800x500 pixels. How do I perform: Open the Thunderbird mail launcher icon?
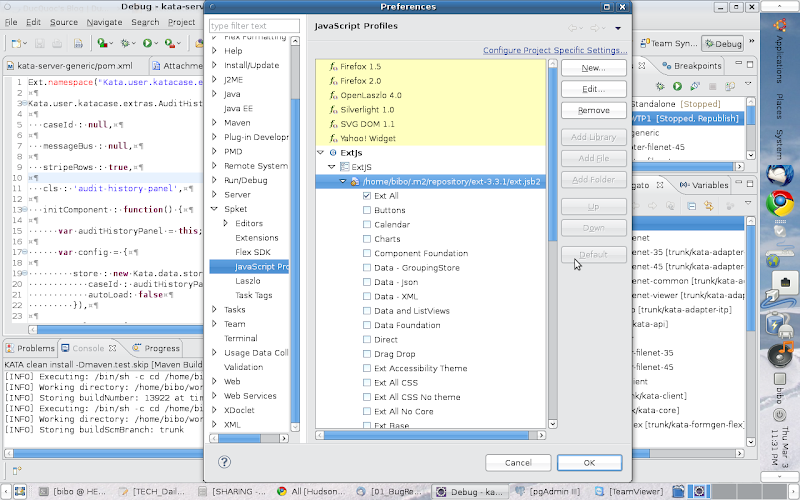coord(779,173)
